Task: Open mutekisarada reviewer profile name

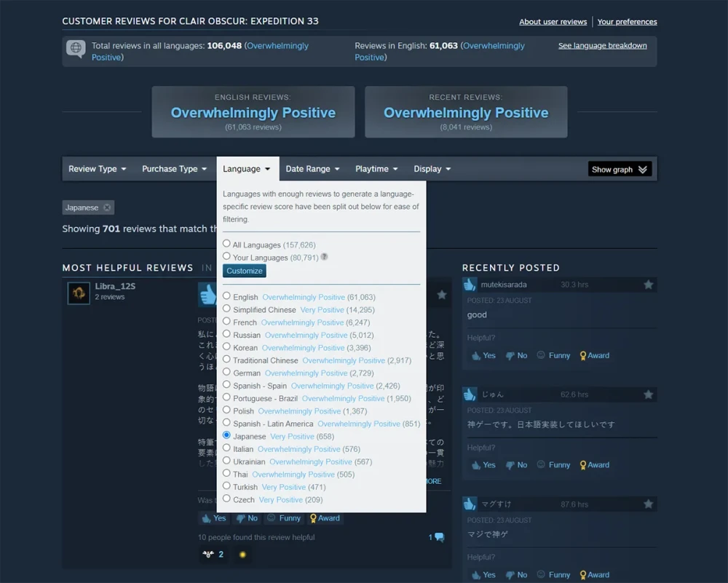Action: pyautogui.click(x=504, y=285)
